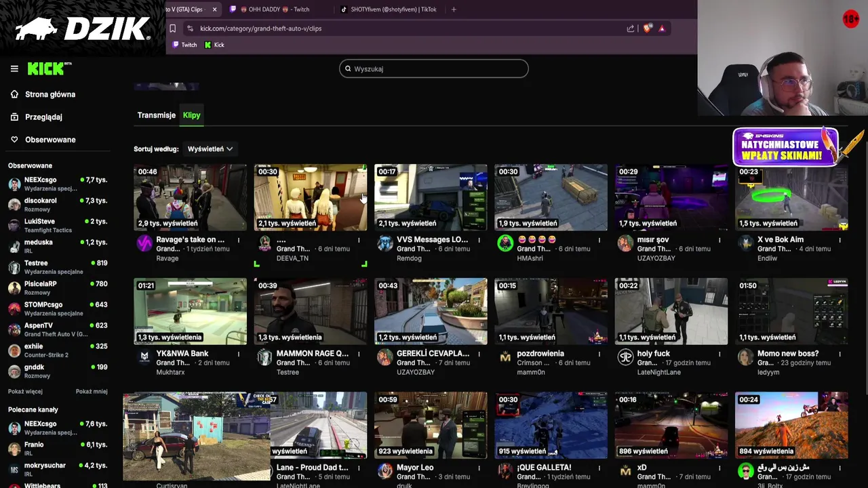Switch to OHH DADDY Twitch browser tab
This screenshot has width=868, height=488.
[278, 9]
